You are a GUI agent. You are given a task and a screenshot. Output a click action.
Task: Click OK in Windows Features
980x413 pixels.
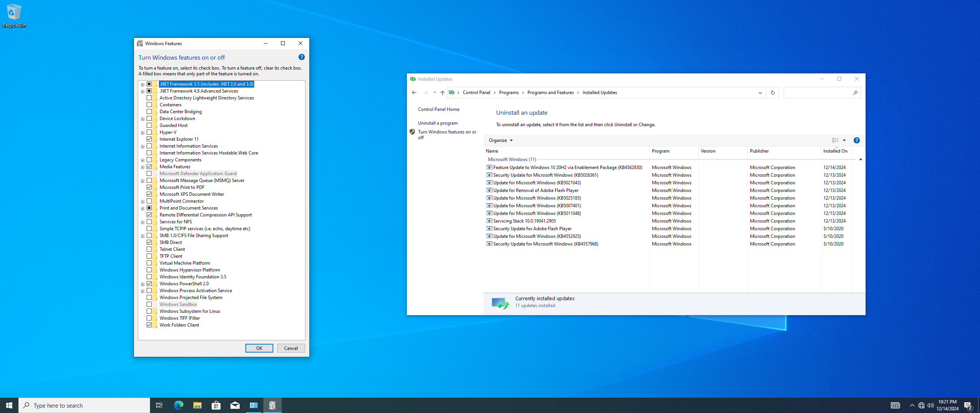click(x=259, y=348)
